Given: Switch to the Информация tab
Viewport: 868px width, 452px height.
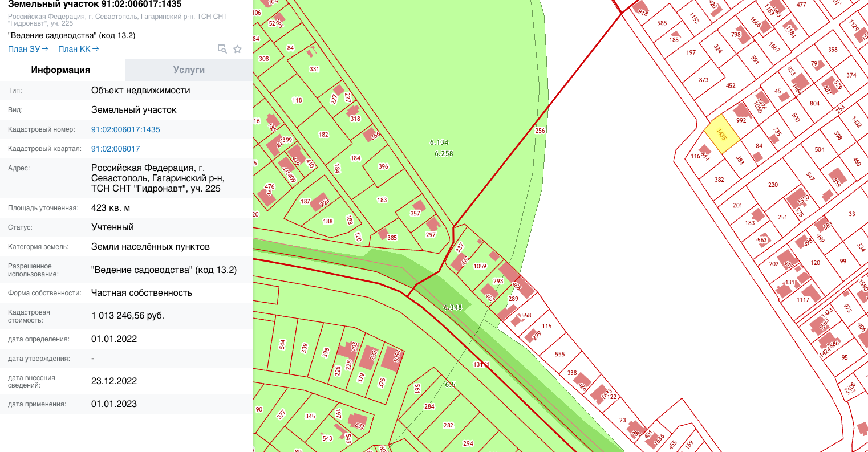Looking at the screenshot, I should [x=60, y=70].
